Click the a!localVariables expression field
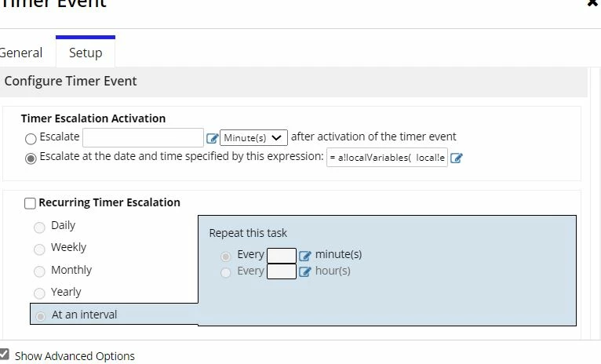601x364 pixels. [387, 158]
